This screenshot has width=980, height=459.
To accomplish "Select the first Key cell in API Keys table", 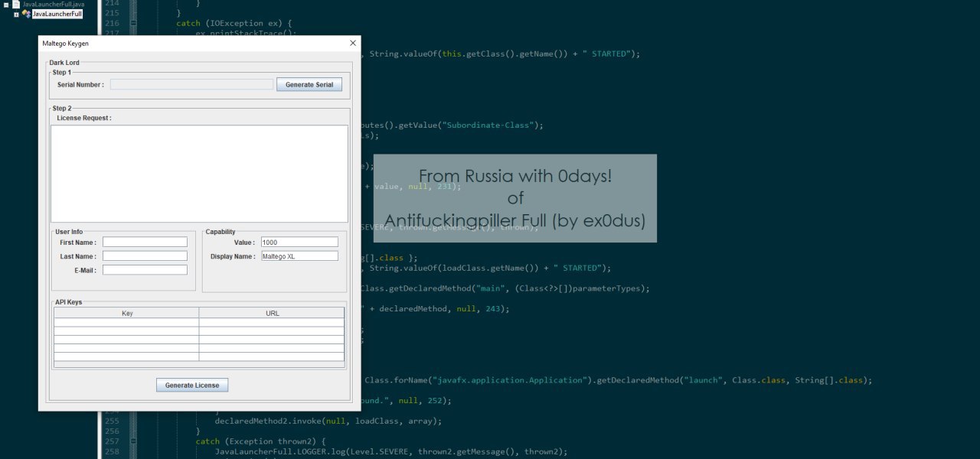I will [126, 322].
